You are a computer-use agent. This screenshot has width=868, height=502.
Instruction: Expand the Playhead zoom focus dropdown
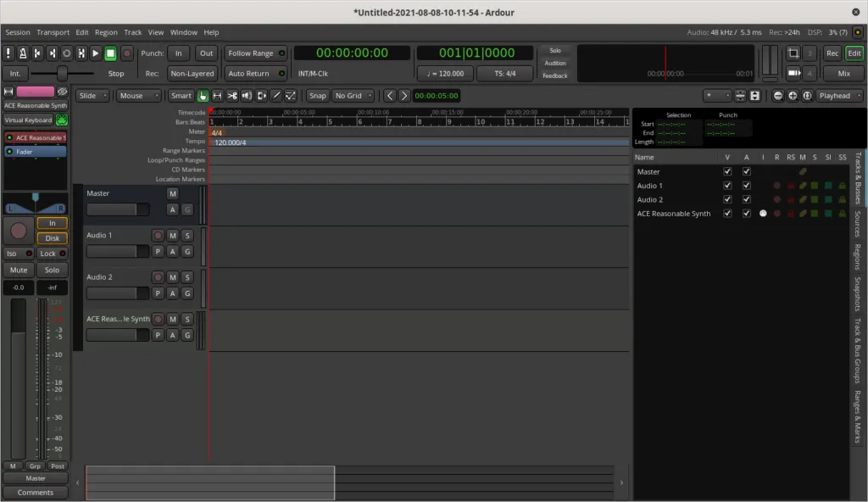[x=839, y=96]
